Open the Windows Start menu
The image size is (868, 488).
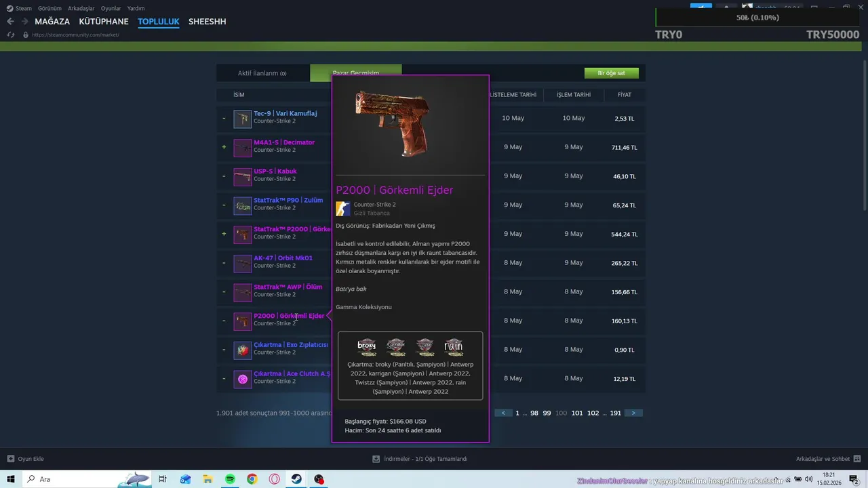(11, 479)
